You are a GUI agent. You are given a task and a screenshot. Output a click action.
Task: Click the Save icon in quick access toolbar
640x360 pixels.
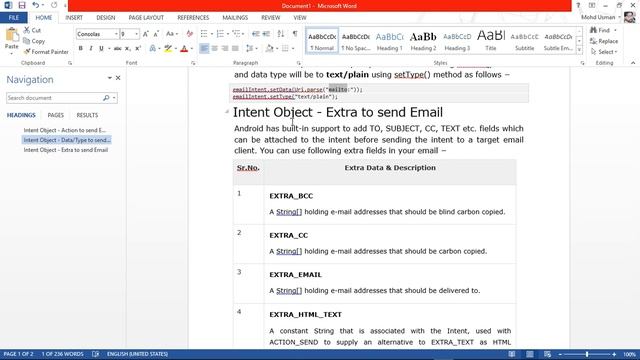22,5
